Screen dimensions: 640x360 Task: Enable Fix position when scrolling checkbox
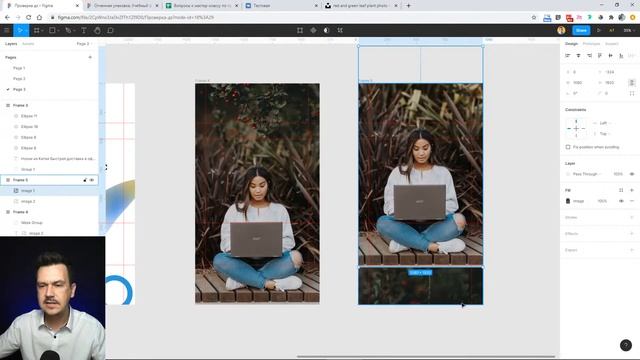pyautogui.click(x=568, y=147)
